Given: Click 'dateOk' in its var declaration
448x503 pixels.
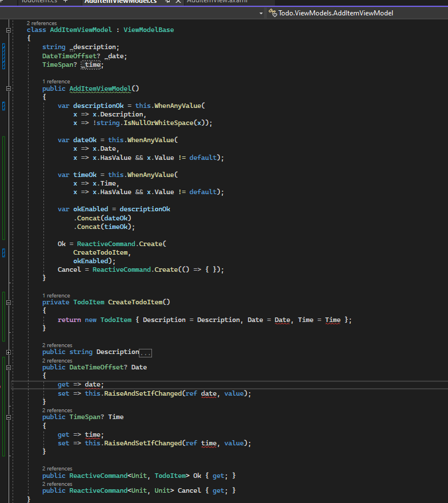Looking at the screenshot, I should (85, 140).
